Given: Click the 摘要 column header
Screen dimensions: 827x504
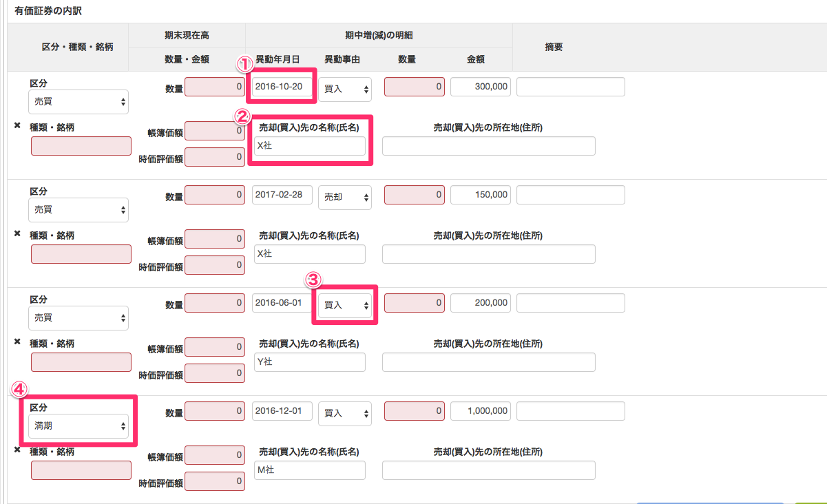Looking at the screenshot, I should [x=554, y=47].
